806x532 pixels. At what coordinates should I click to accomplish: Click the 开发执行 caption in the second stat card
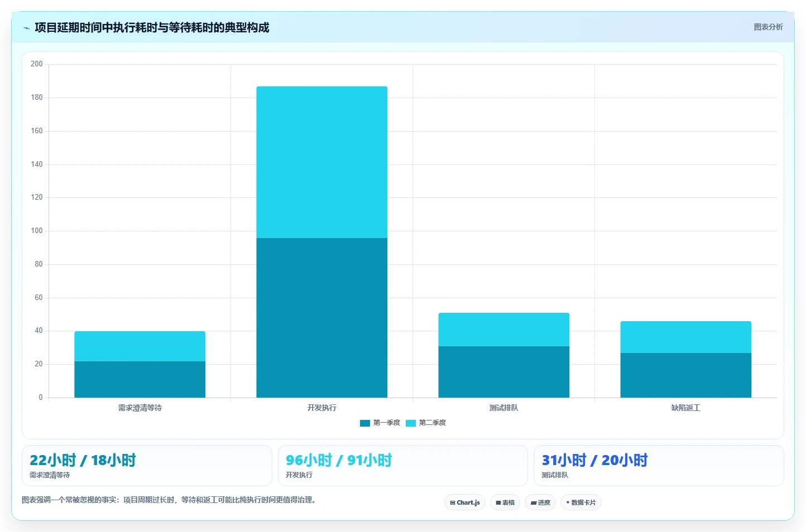pyautogui.click(x=299, y=475)
